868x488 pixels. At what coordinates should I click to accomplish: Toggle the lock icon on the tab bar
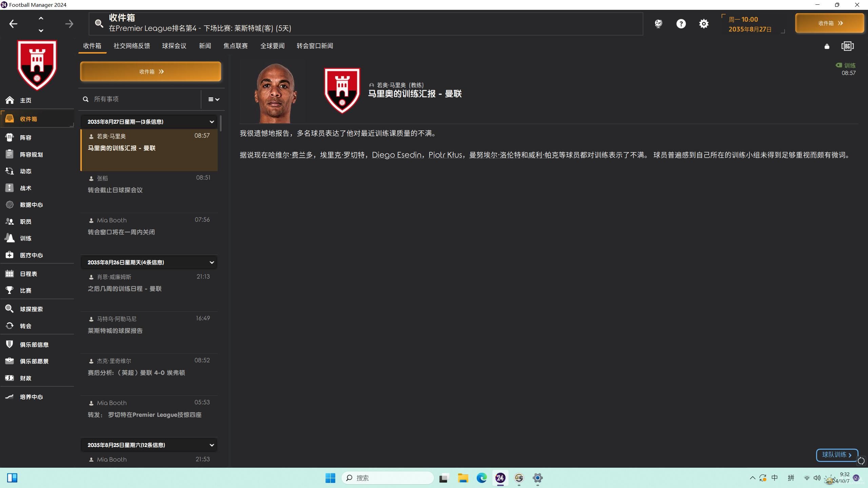(827, 46)
